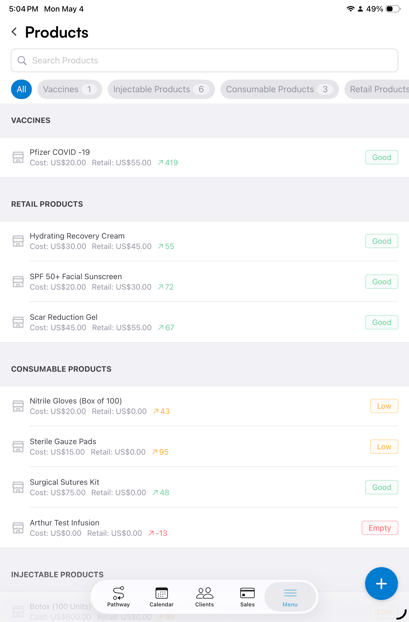Tap the Low badge for Sterile Gauze Pads

pos(384,447)
